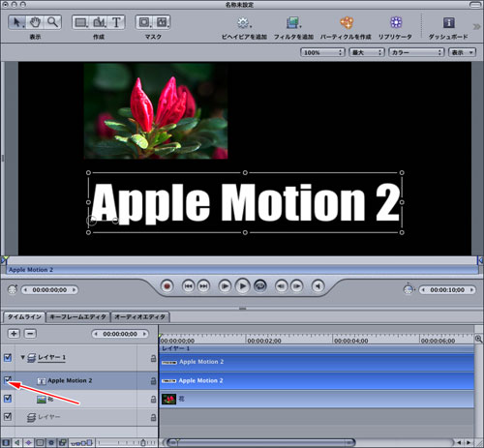The width and height of the screenshot is (484, 448).
Task: Lock the 花 image row
Action: point(154,400)
